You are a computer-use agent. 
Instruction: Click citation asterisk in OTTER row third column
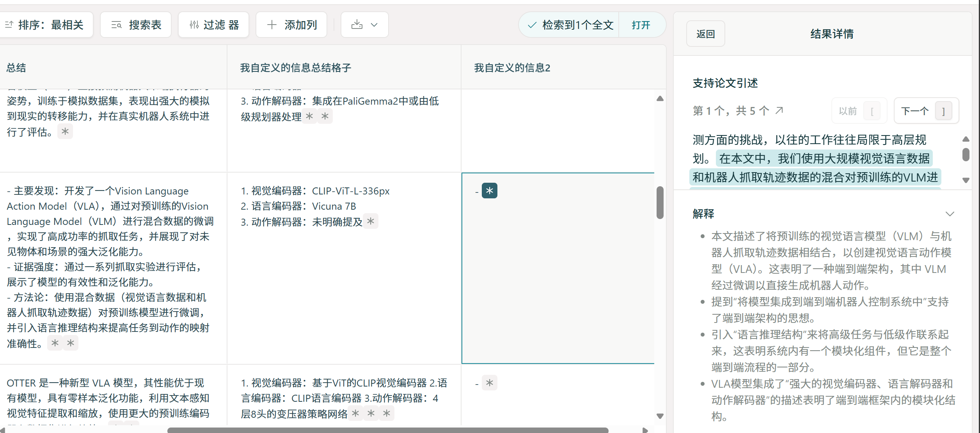click(489, 383)
